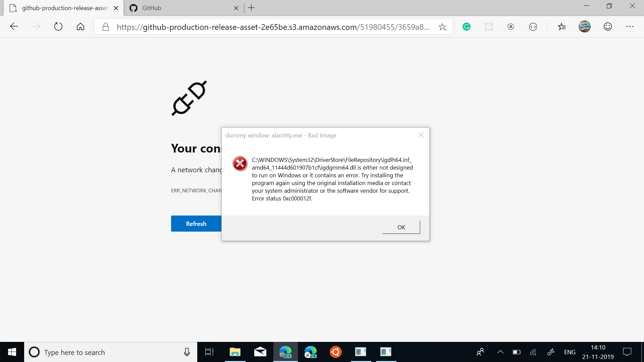This screenshot has width=644, height=362.
Task: Open the Grammarly extension
Action: [x=466, y=26]
